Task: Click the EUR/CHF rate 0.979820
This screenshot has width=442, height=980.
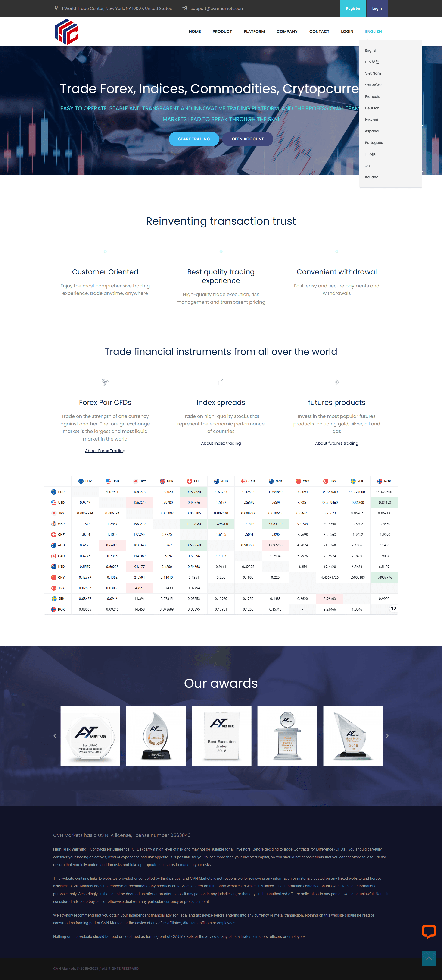Action: point(194,492)
